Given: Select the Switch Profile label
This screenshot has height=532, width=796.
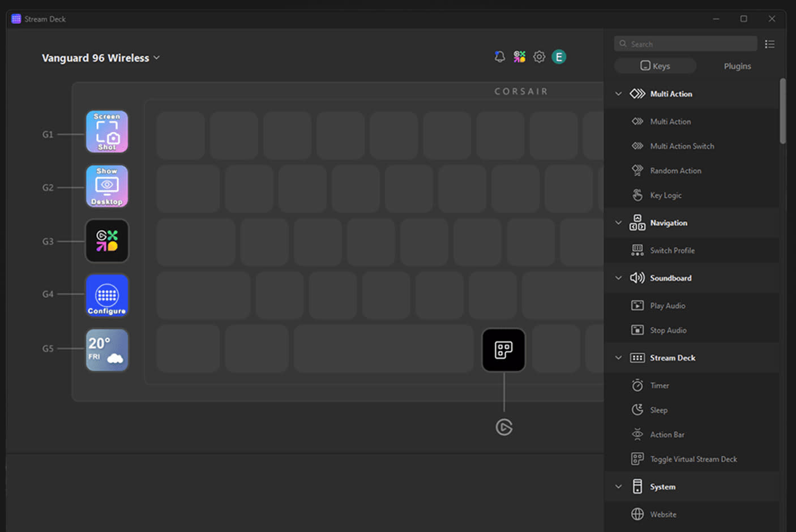Looking at the screenshot, I should pyautogui.click(x=672, y=250).
